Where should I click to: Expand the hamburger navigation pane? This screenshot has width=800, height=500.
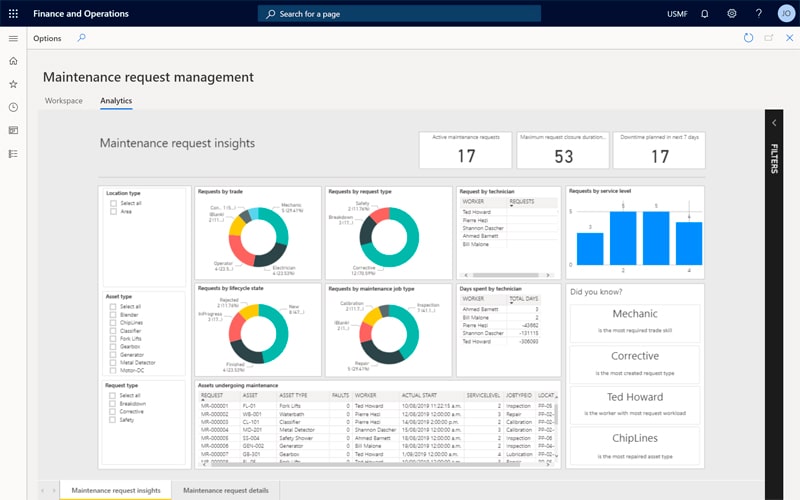point(13,38)
